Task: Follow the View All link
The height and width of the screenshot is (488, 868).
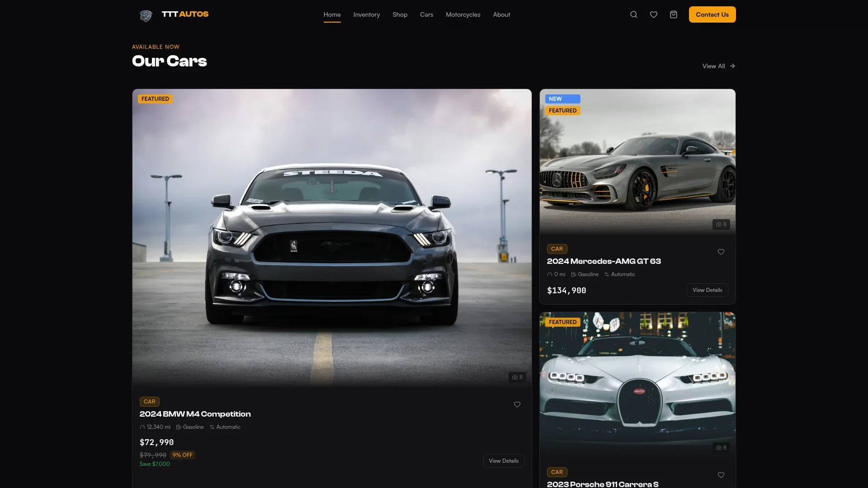Action: (719, 66)
